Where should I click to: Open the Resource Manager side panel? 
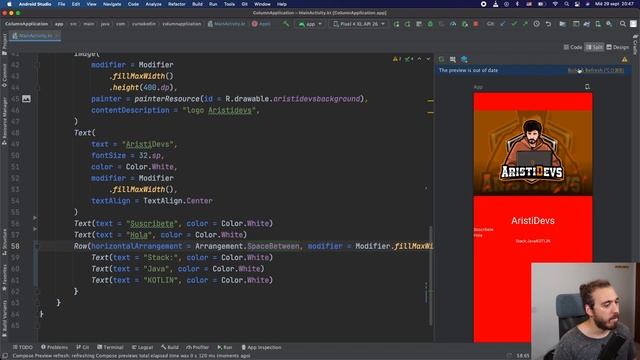pos(4,121)
